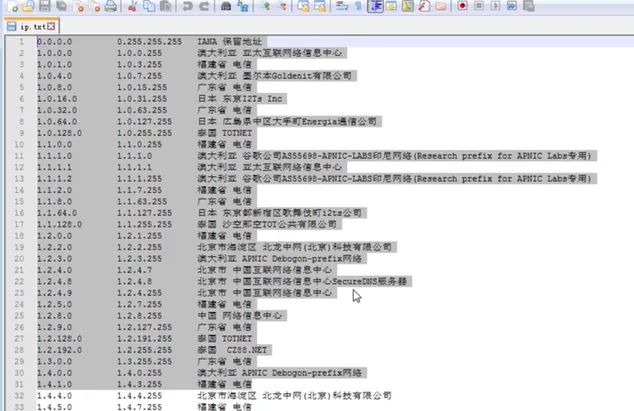Click "1.4.3.255" on line 31
This screenshot has width=634, height=411.
click(x=139, y=384)
